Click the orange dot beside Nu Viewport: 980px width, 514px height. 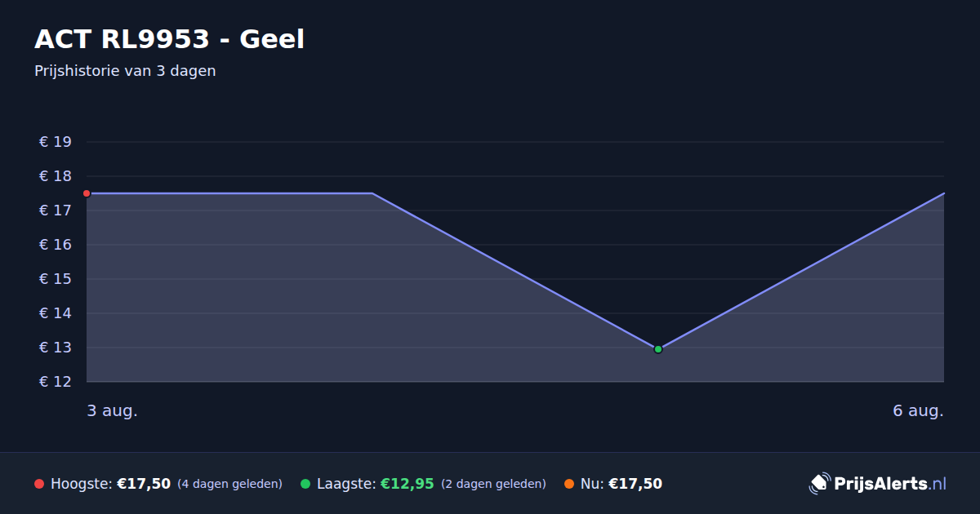(569, 484)
